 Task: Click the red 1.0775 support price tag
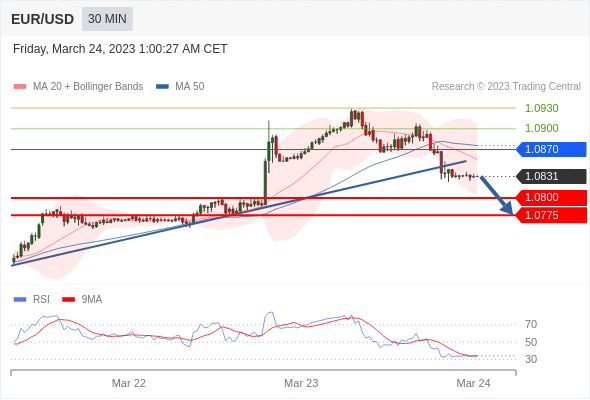552,215
